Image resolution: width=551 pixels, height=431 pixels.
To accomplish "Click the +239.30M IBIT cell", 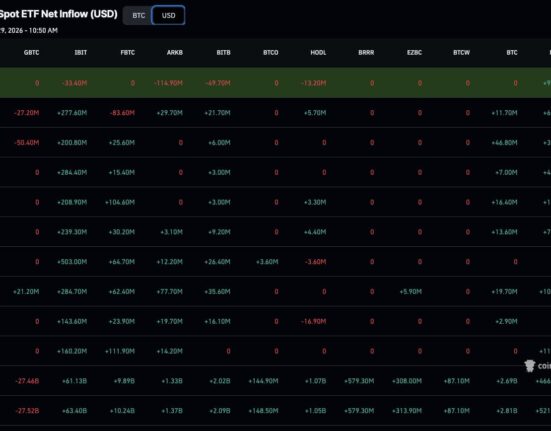I will (72, 232).
